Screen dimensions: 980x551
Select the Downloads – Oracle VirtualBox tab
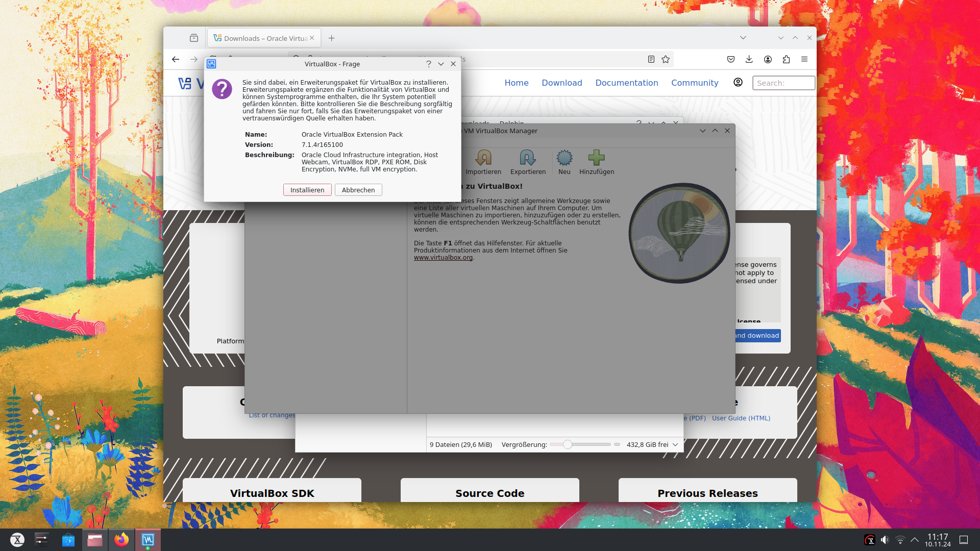point(264,38)
